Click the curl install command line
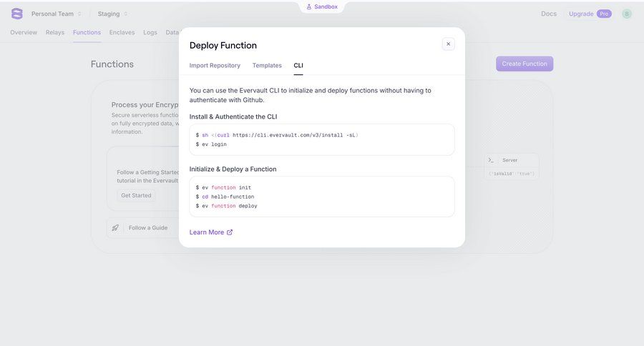The image size is (644, 346). pyautogui.click(x=277, y=135)
